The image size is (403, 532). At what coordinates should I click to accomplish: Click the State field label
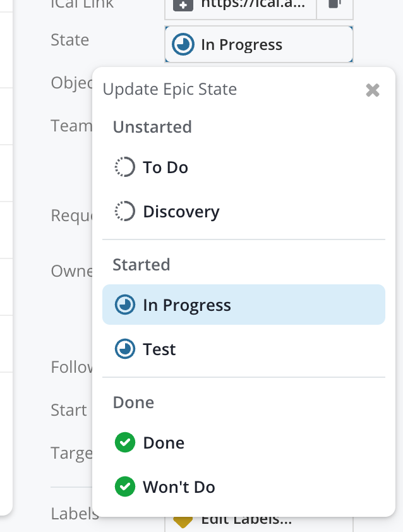pos(70,40)
